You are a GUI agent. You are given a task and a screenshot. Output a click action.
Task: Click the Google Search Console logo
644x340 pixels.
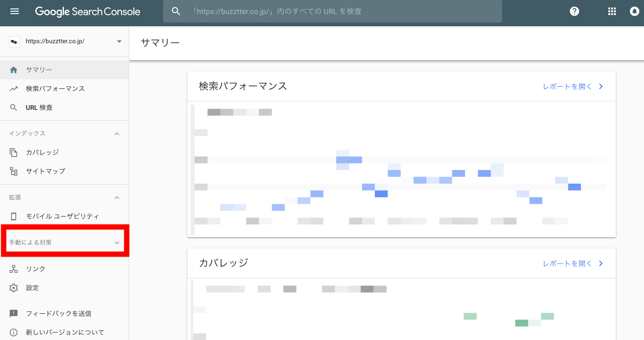point(87,12)
